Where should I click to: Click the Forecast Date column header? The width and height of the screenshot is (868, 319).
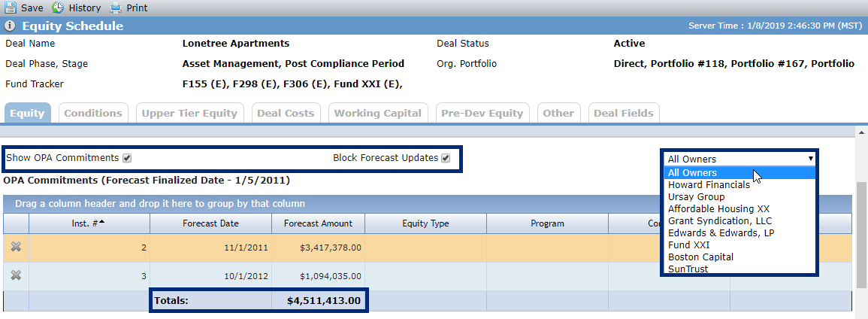pos(211,223)
